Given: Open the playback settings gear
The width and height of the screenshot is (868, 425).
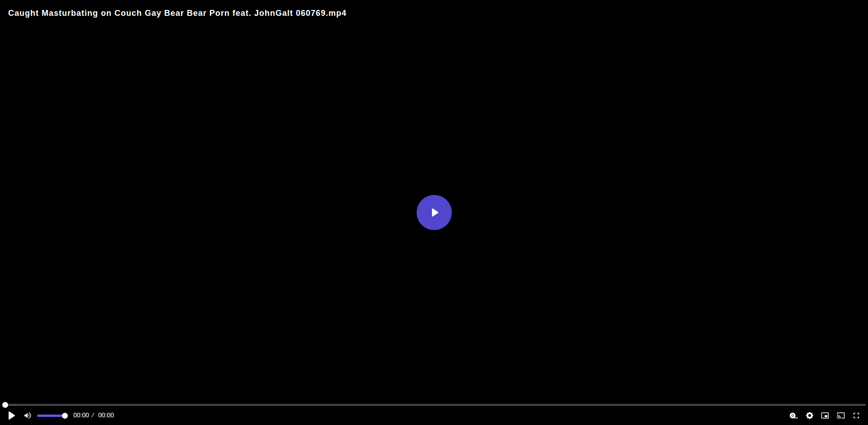Looking at the screenshot, I should click(810, 416).
